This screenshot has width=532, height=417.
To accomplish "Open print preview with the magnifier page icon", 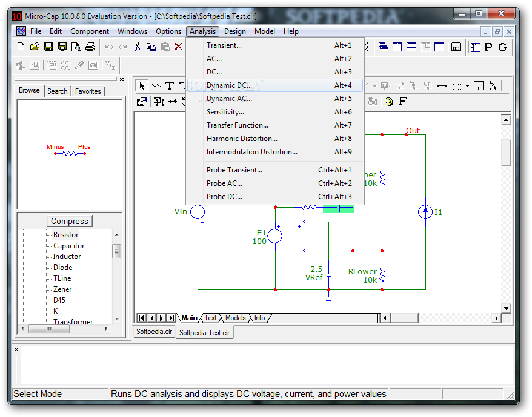I will (x=76, y=47).
